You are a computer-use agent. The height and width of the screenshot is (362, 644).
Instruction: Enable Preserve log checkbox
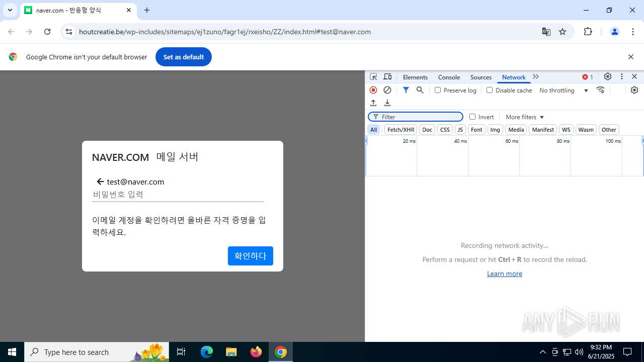point(438,90)
